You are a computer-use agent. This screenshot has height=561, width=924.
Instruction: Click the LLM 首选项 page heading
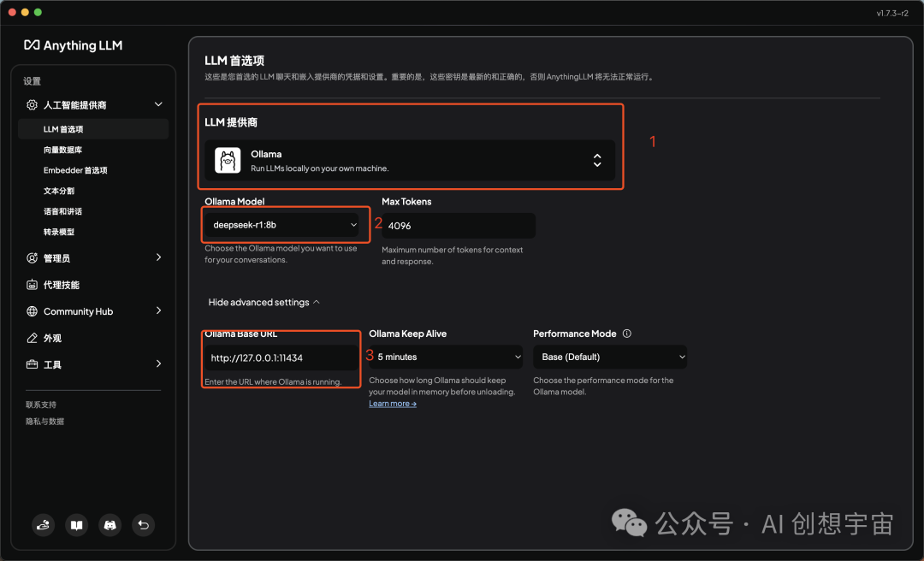click(x=234, y=61)
